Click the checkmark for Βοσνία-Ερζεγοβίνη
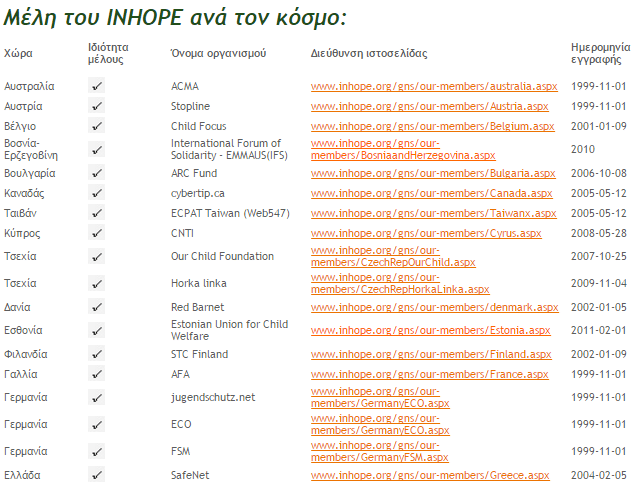Viewport: 631px width, 483px height. point(96,149)
